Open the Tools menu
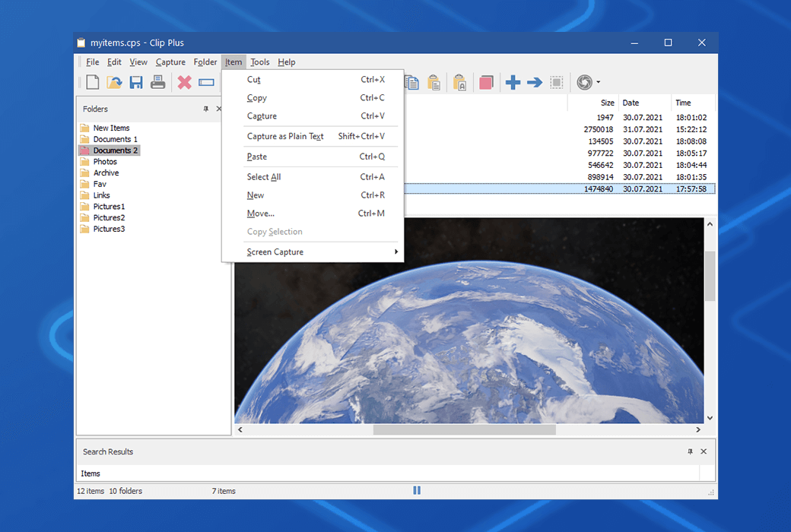Image resolution: width=791 pixels, height=532 pixels. coord(260,62)
